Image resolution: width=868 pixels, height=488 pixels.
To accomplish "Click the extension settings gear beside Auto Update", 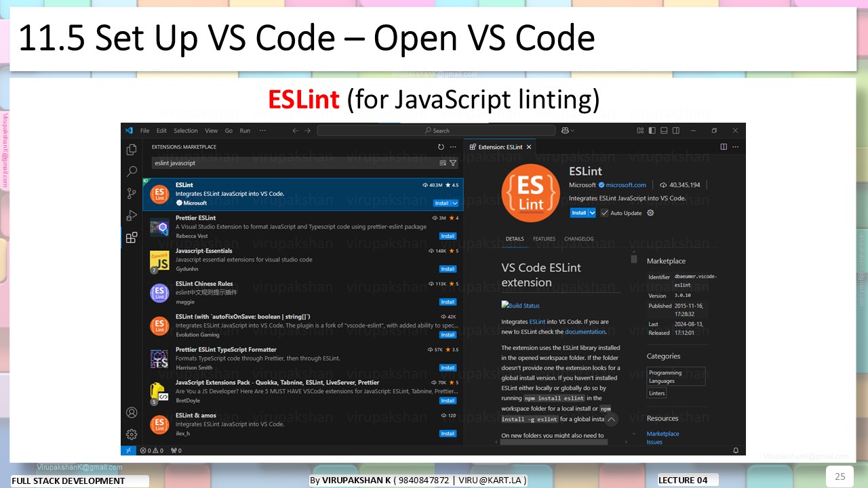I will click(x=650, y=213).
